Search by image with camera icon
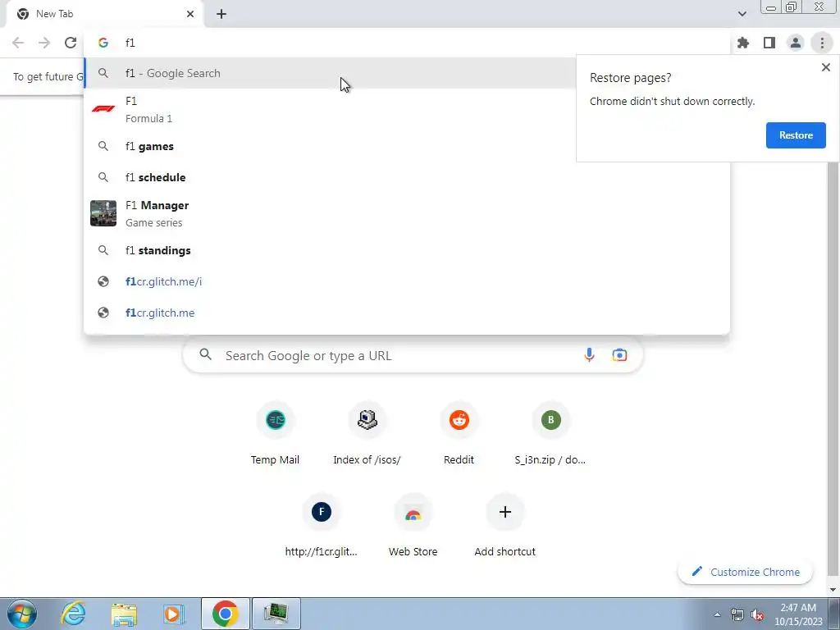This screenshot has width=840, height=630. (619, 355)
